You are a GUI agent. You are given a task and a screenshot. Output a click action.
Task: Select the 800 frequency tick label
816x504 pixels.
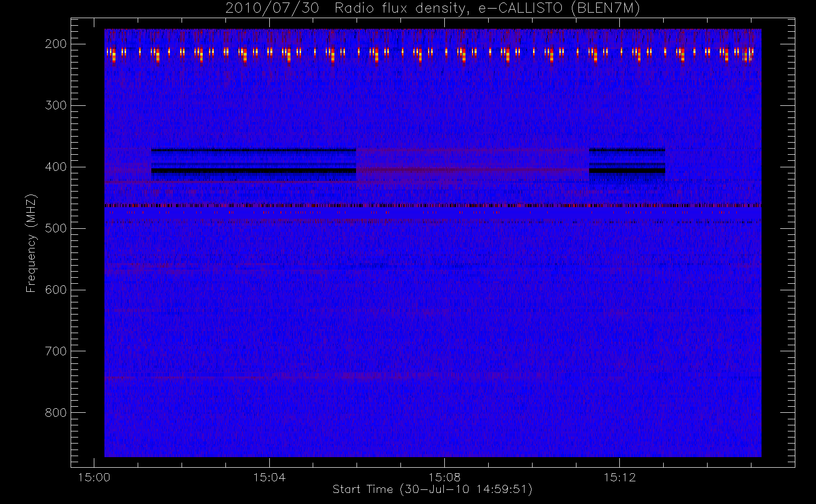56,413
